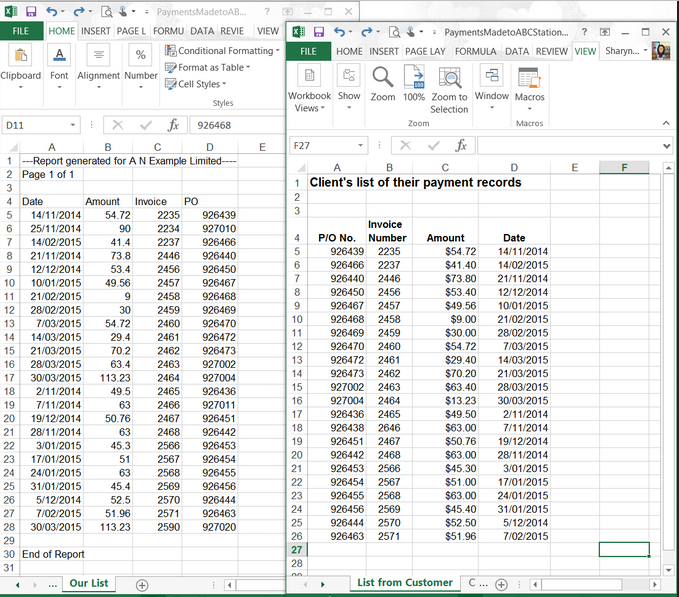
Task: Click the add new sheet plus icon beside Our List
Action: (x=141, y=584)
